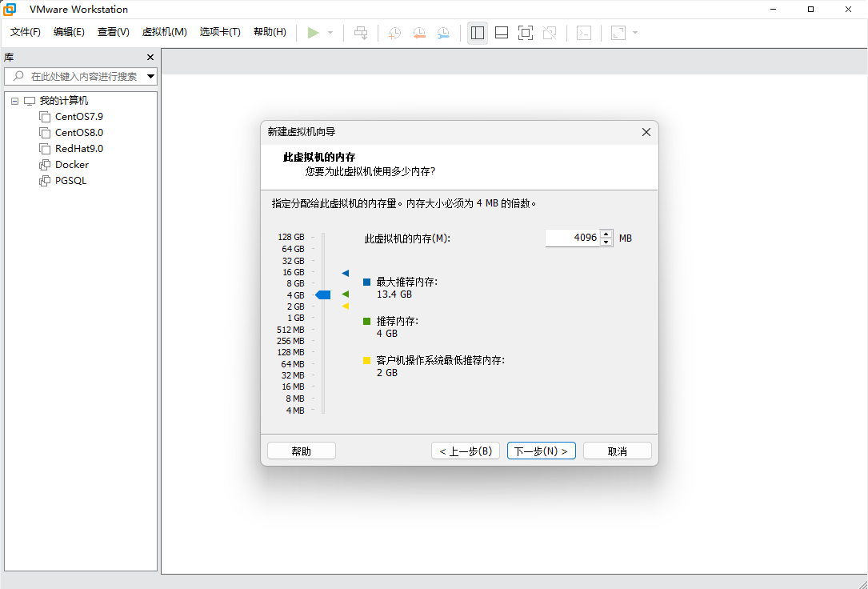This screenshot has width=868, height=589.
Task: Maximize the VMware Workstation window
Action: pos(810,9)
